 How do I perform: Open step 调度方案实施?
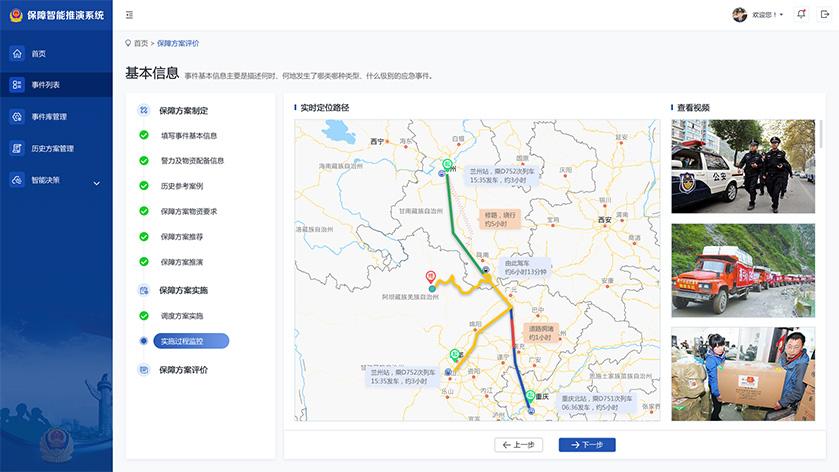click(x=182, y=316)
